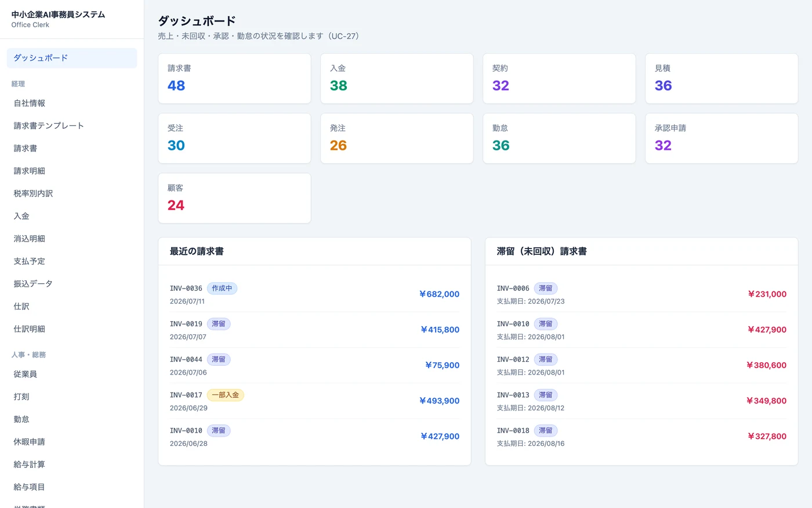This screenshot has width=812, height=508.
Task: Open 給与計算 sidebar item
Action: (72, 464)
